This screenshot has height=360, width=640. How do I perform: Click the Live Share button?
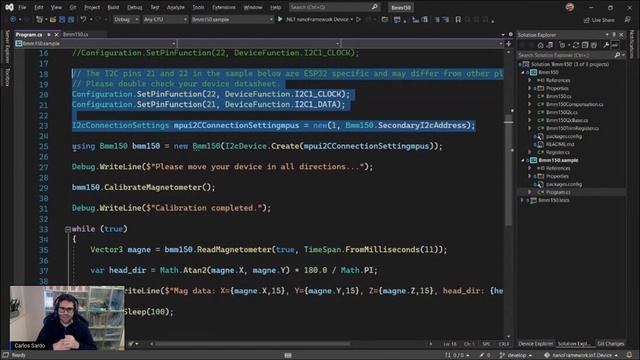pyautogui.click(x=599, y=20)
